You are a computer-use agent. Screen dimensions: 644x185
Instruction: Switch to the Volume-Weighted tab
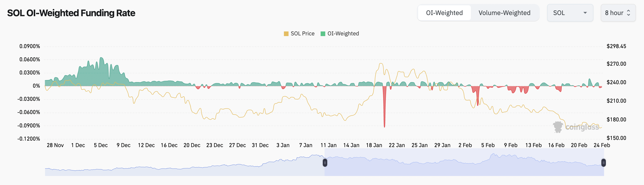coord(504,13)
